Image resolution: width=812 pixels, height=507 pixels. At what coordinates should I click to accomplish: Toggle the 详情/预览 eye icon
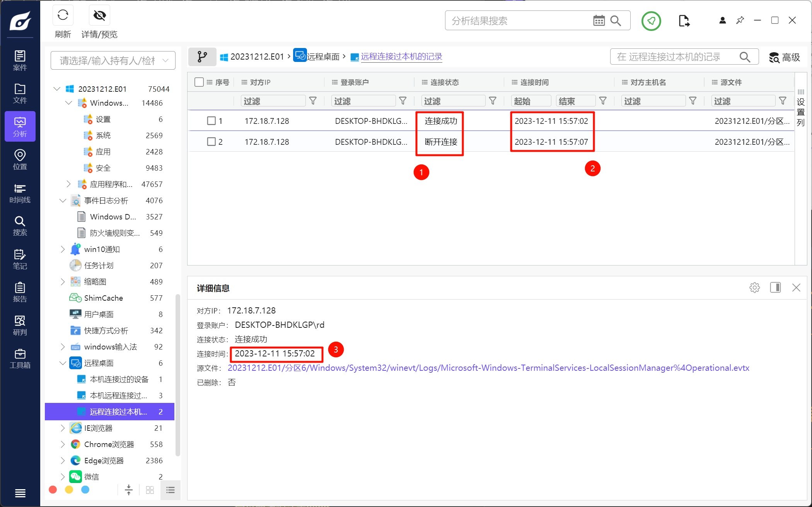pyautogui.click(x=99, y=16)
